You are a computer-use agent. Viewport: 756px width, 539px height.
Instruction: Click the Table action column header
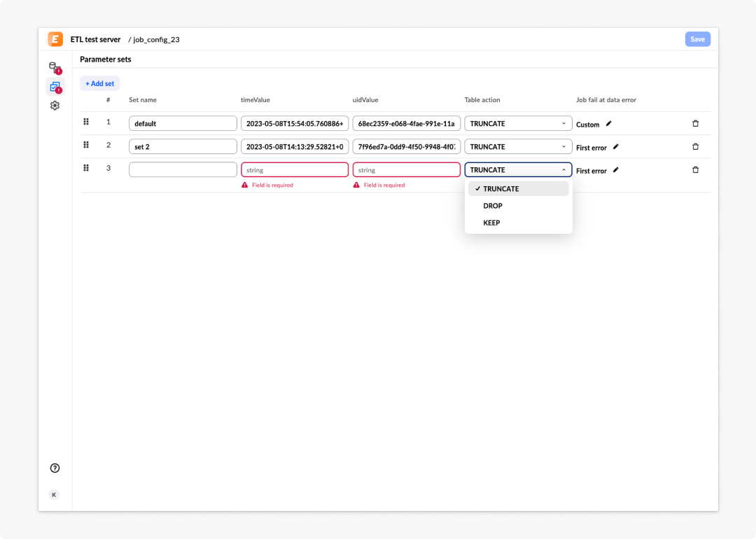[x=482, y=100]
